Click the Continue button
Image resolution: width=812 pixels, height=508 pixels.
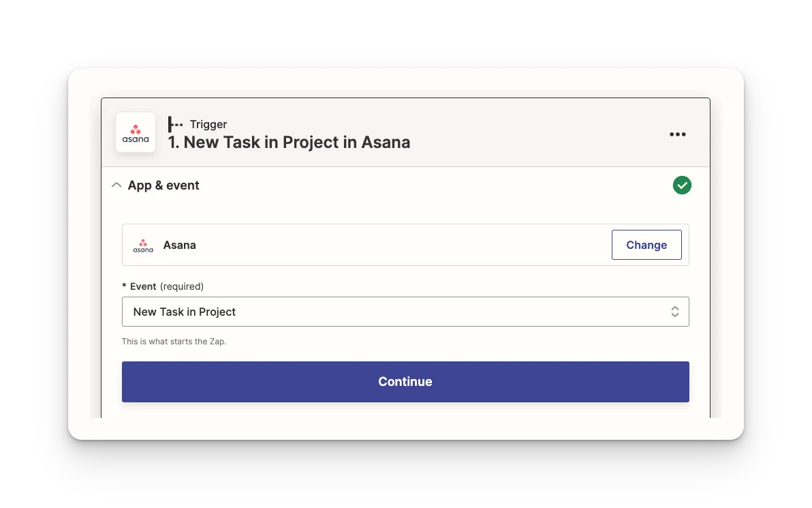point(405,382)
